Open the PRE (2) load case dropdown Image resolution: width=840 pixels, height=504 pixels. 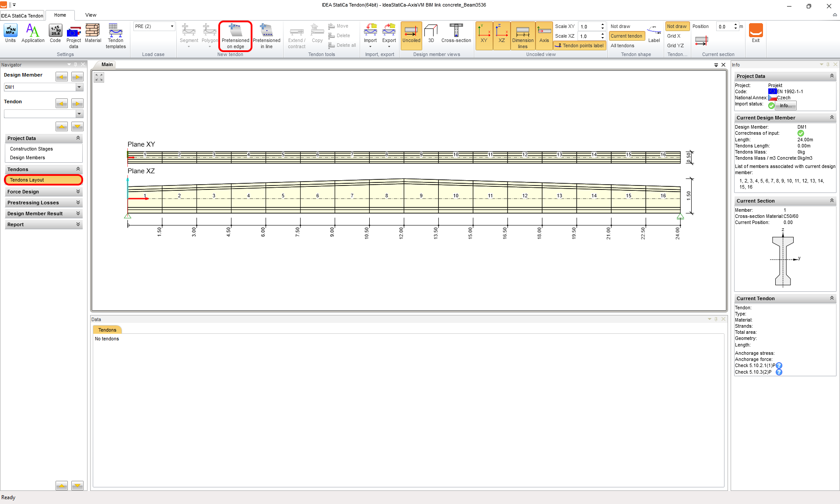(x=172, y=26)
